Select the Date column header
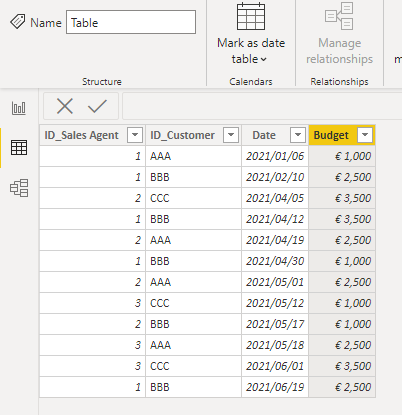This screenshot has height=415, width=402. click(275, 135)
